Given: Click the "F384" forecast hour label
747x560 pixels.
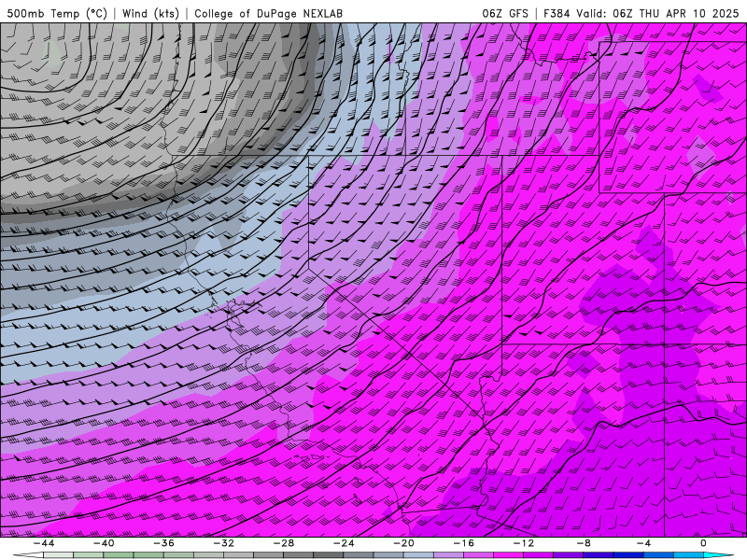Looking at the screenshot, I should [x=557, y=13].
